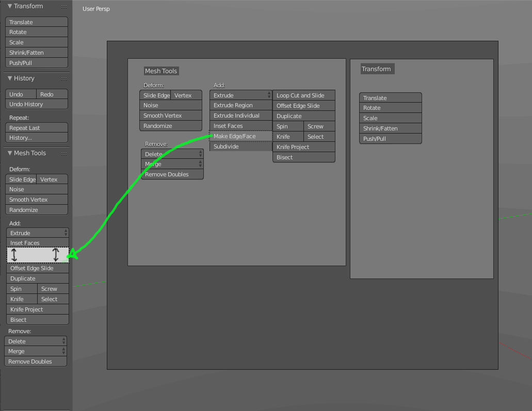The width and height of the screenshot is (532, 411).
Task: Open the Extrude dropdown in the mockup panel
Action: (240, 95)
